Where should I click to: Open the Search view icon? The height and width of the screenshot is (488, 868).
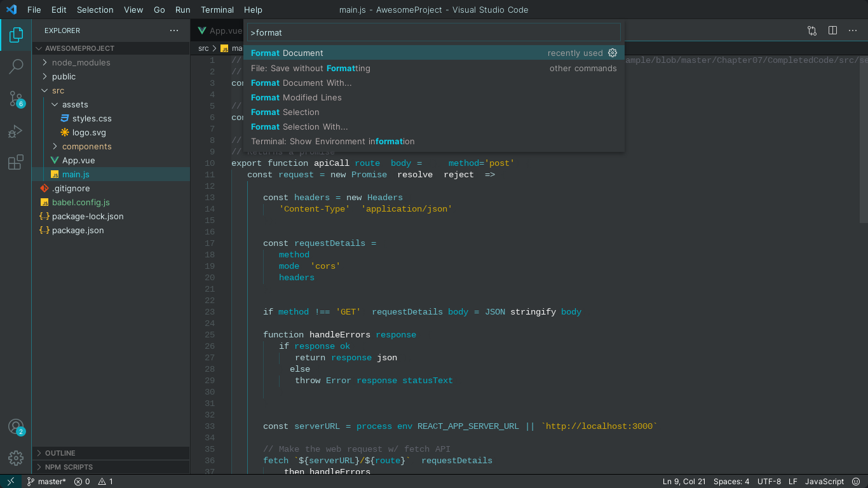pyautogui.click(x=16, y=66)
